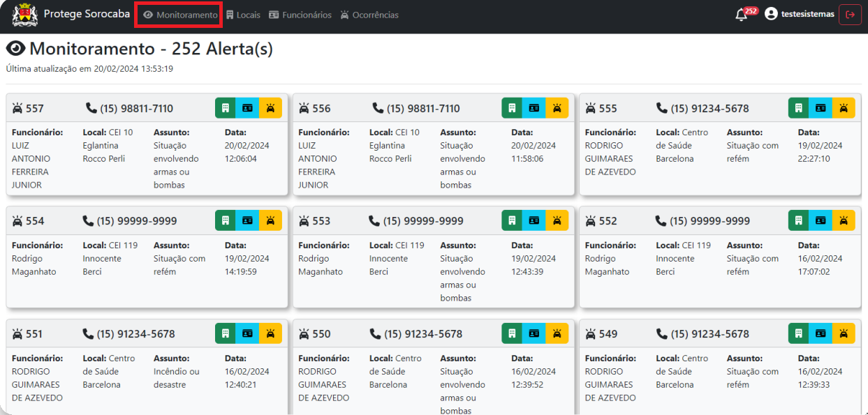Click blue ID card button on alert 555

[821, 108]
